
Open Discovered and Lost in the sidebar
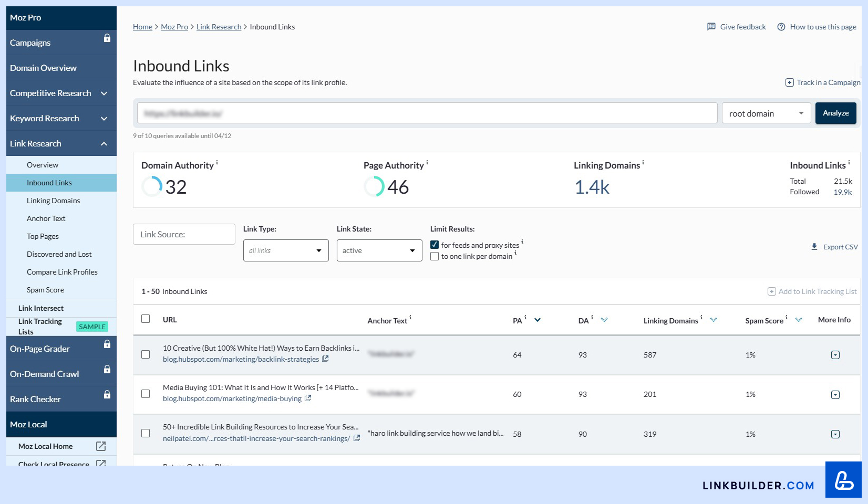[x=59, y=254]
